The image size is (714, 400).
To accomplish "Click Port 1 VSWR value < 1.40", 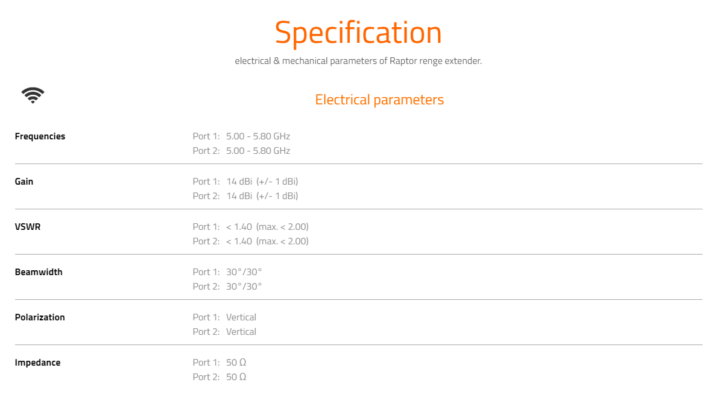I will click(239, 226).
